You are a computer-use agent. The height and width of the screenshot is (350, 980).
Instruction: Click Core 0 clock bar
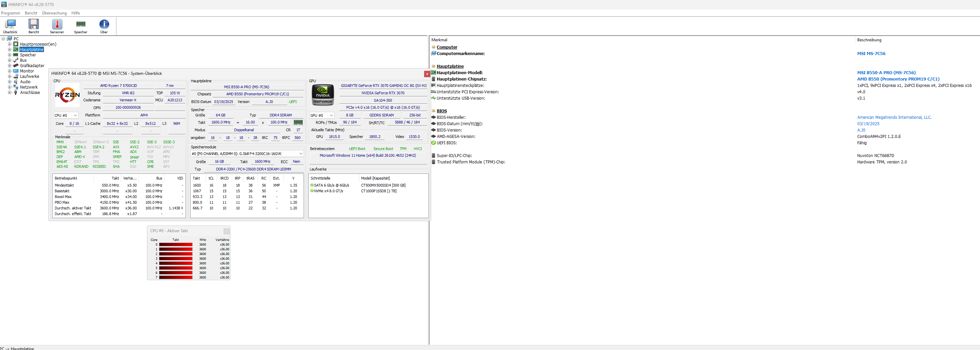point(176,245)
